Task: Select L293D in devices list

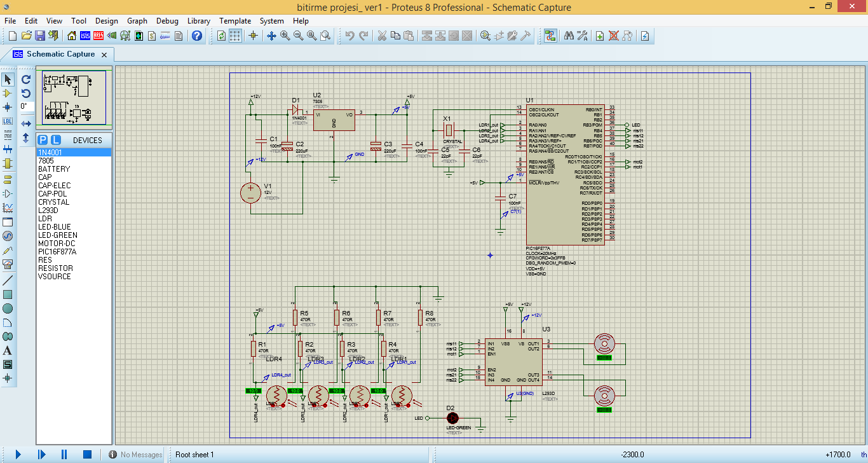Action: 48,211
